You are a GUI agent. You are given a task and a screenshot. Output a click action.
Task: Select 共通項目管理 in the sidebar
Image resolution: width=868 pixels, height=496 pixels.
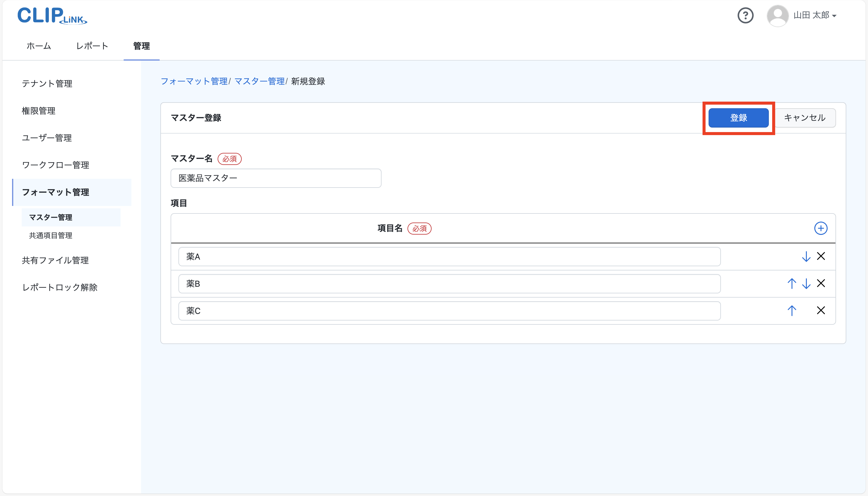(x=50, y=235)
